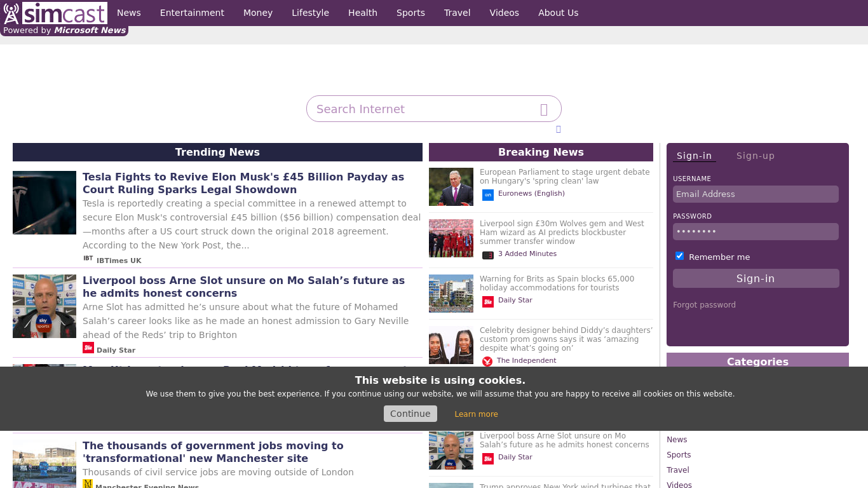Toggle the Remember me checkbox
Viewport: 868px width, 488px height.
[679, 256]
